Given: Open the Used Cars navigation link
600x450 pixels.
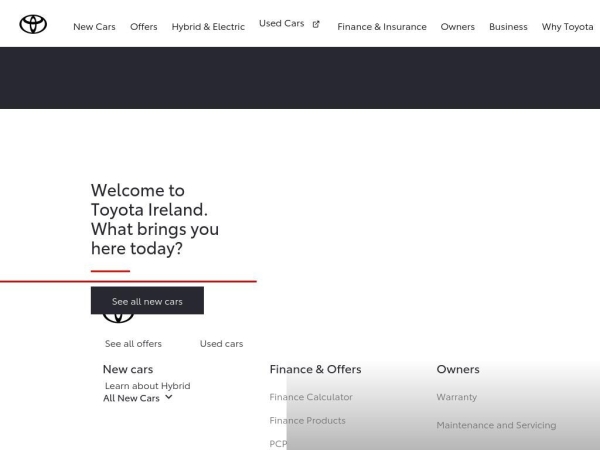Looking at the screenshot, I should click(282, 23).
